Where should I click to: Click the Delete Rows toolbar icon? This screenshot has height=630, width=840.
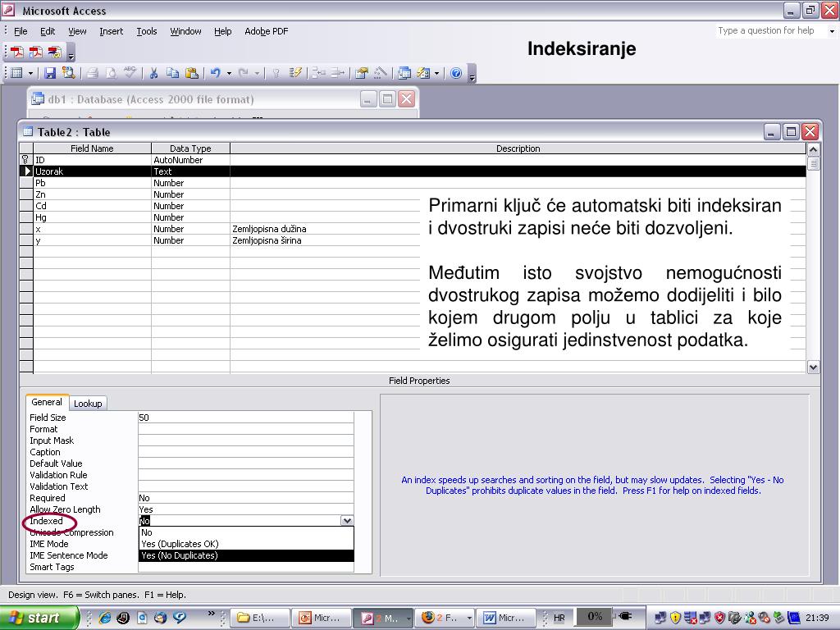pos(337,73)
